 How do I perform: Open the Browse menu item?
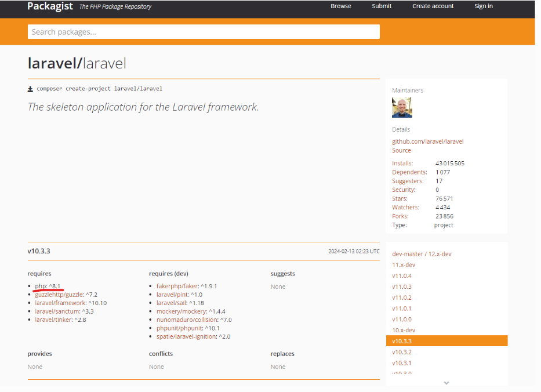pyautogui.click(x=340, y=6)
